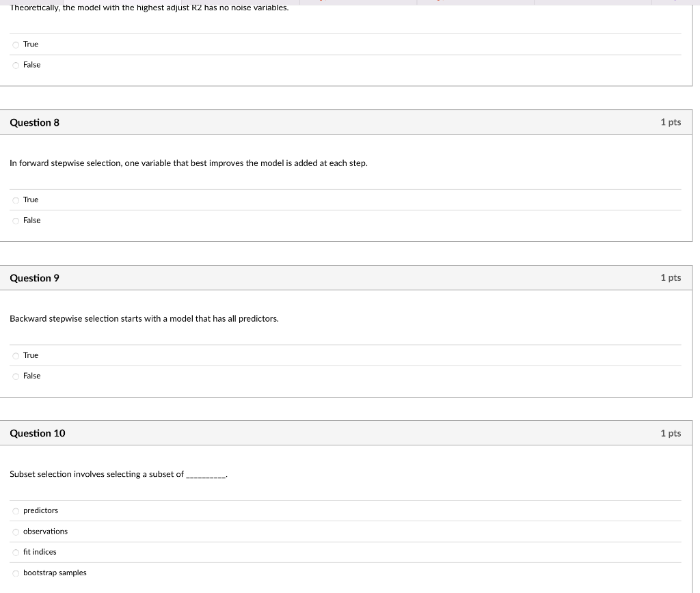Click the 1 pts label of Question 10
Image resolution: width=700 pixels, height=593 pixels.
(671, 433)
